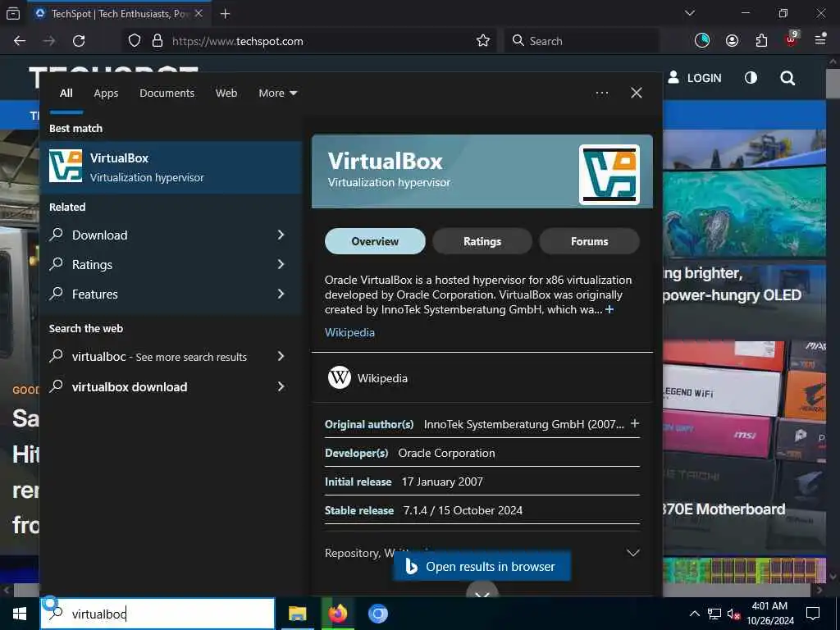840x630 pixels.
Task: Click the uBlock extension icon with badge
Action: point(792,39)
